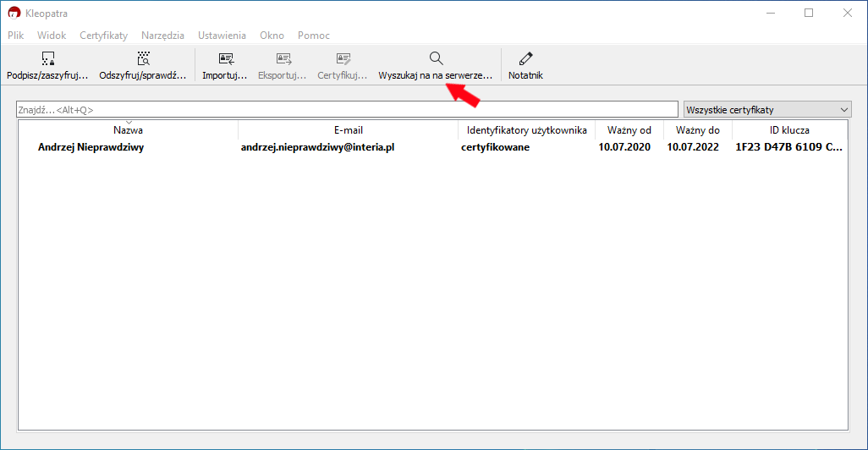The image size is (868, 450).
Task: Maximize the Kleopatra window
Action: tap(809, 13)
